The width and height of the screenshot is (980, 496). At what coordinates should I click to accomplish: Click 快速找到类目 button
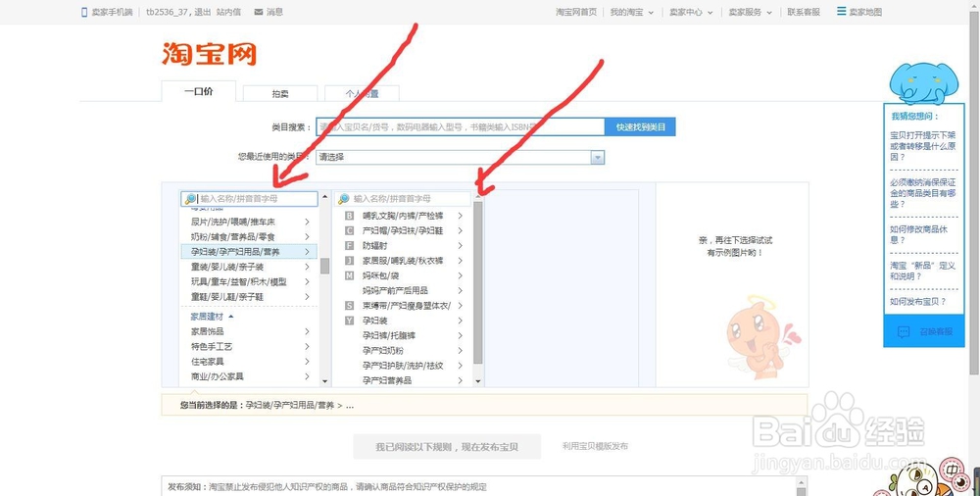641,127
